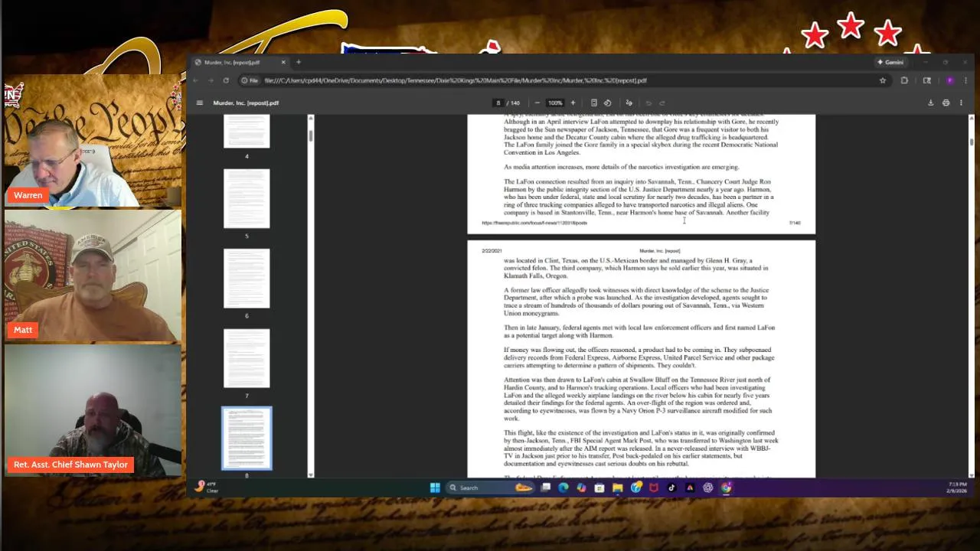Viewport: 980px width, 551px height.
Task: Print the PDF document
Action: point(946,103)
